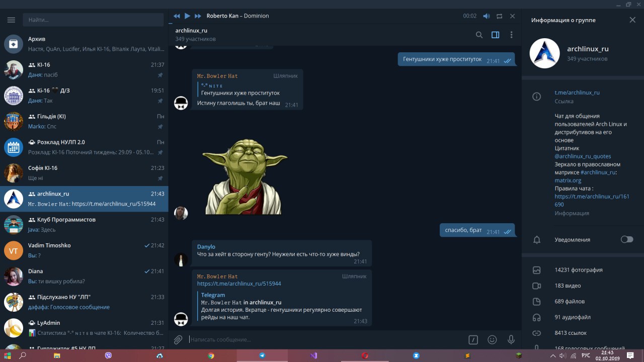This screenshot has width=644, height=362.
Task: Open Windows taskbar search
Action: 23,355
